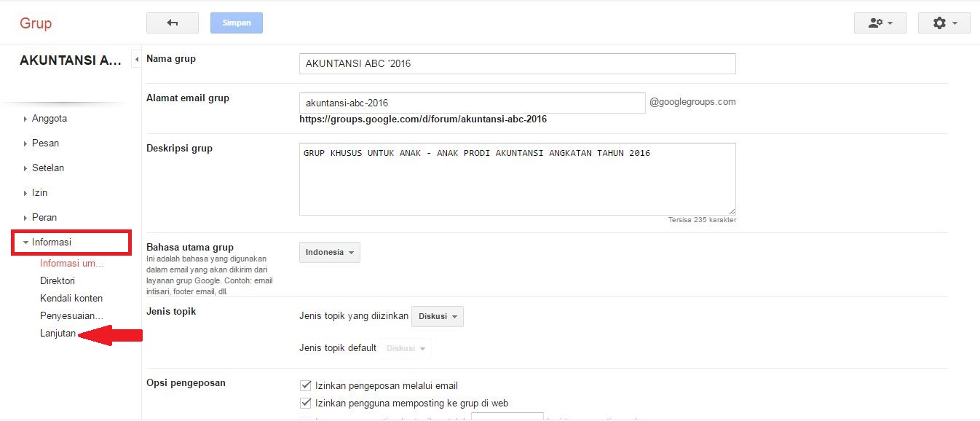
Task: Toggle Izinkan pengeposan melalui email checkbox
Action: coord(306,385)
